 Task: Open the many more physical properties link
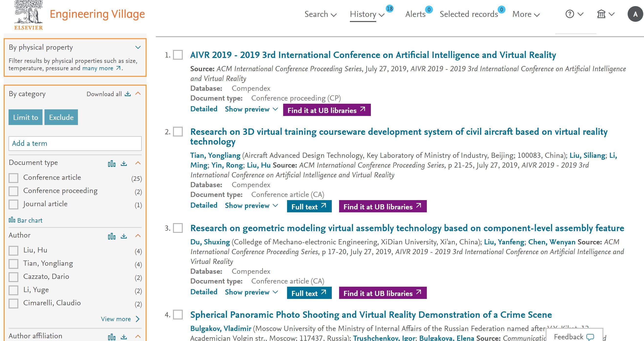101,68
